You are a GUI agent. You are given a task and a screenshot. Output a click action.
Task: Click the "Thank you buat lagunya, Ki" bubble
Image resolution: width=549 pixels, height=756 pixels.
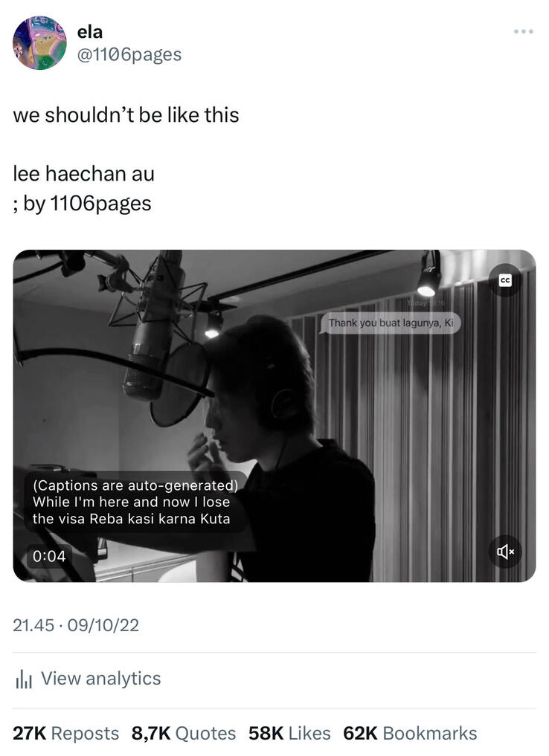coord(391,323)
